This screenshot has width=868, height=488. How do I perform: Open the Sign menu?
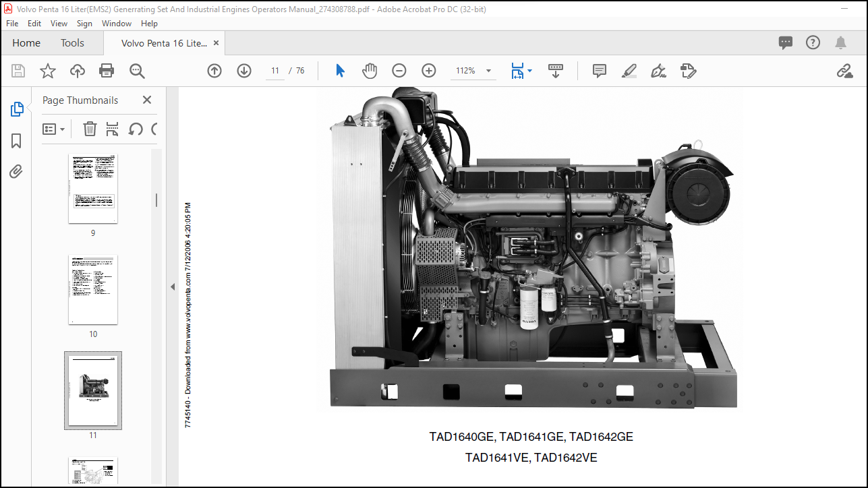point(84,23)
